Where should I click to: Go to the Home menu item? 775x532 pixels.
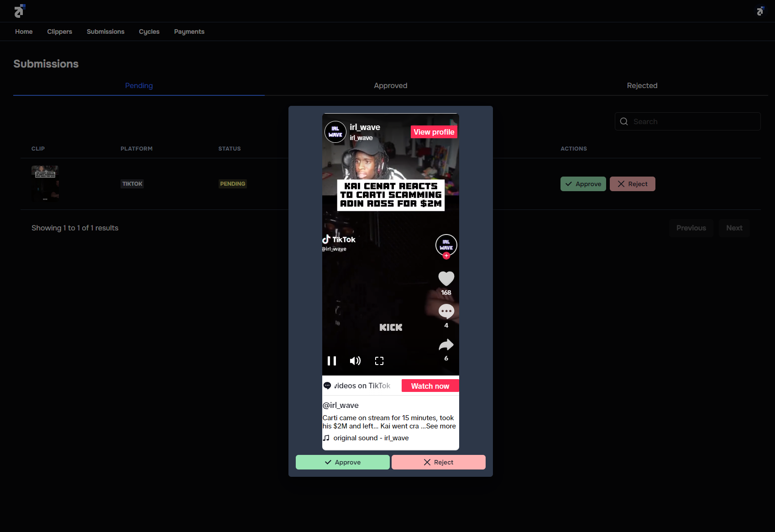[x=24, y=31]
